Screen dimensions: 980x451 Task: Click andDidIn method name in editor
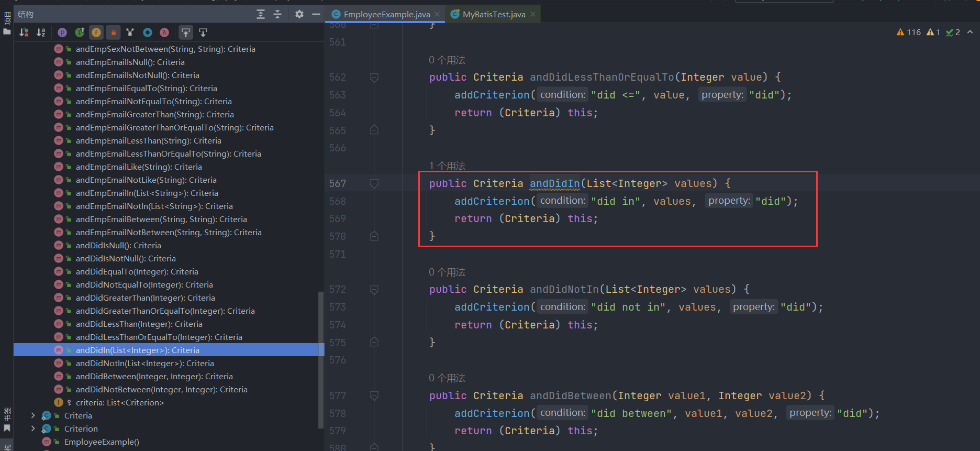click(555, 183)
